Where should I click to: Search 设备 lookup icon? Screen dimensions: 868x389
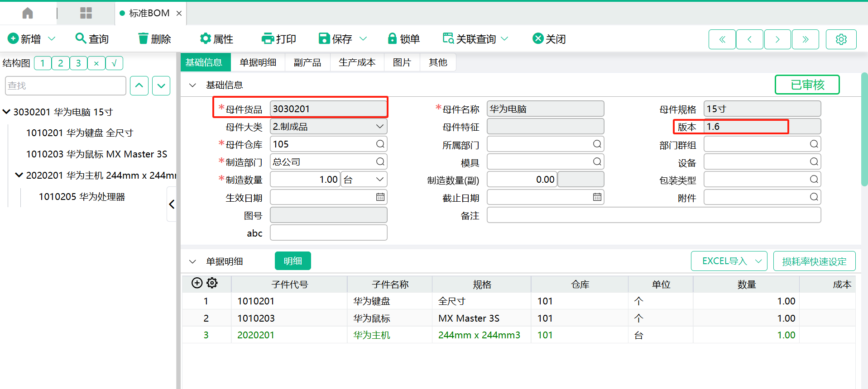point(814,161)
